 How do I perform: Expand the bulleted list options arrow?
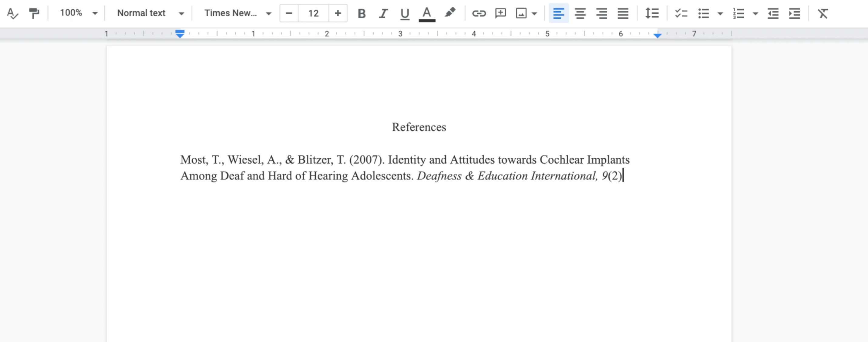(720, 14)
